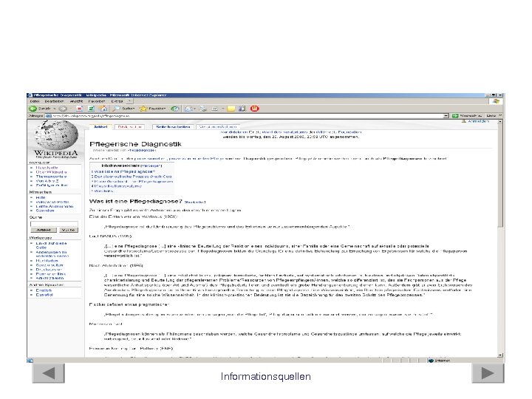Open the Permanentlink sidebar link

[x=51, y=274]
